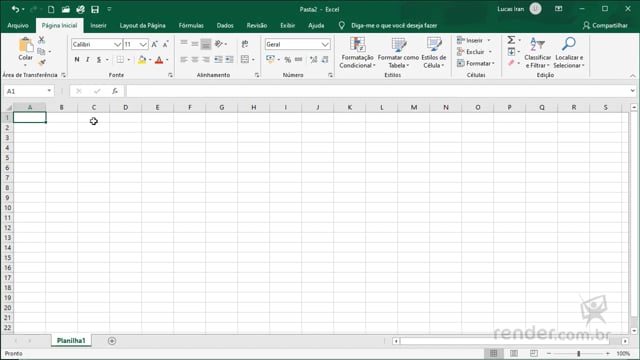Activate the Format Painter brush
The width and height of the screenshot is (640, 360).
pyautogui.click(x=41, y=62)
